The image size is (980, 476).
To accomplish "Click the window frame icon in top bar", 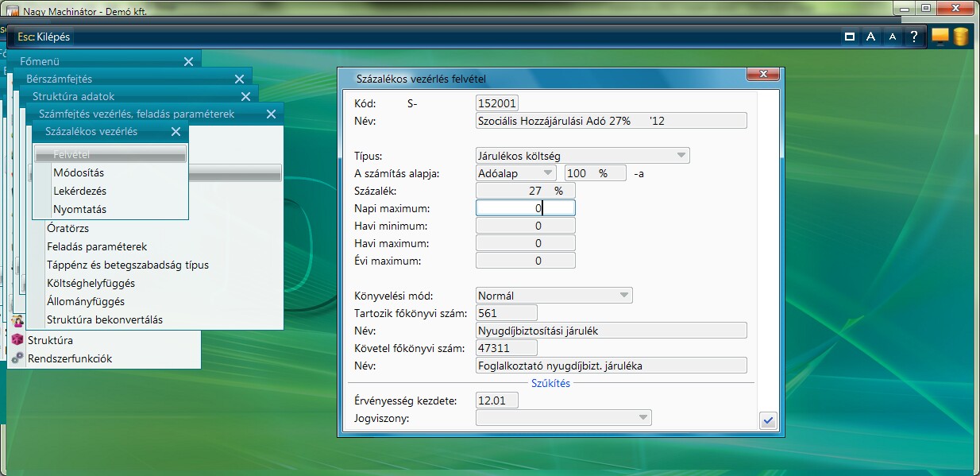I will pos(849,37).
